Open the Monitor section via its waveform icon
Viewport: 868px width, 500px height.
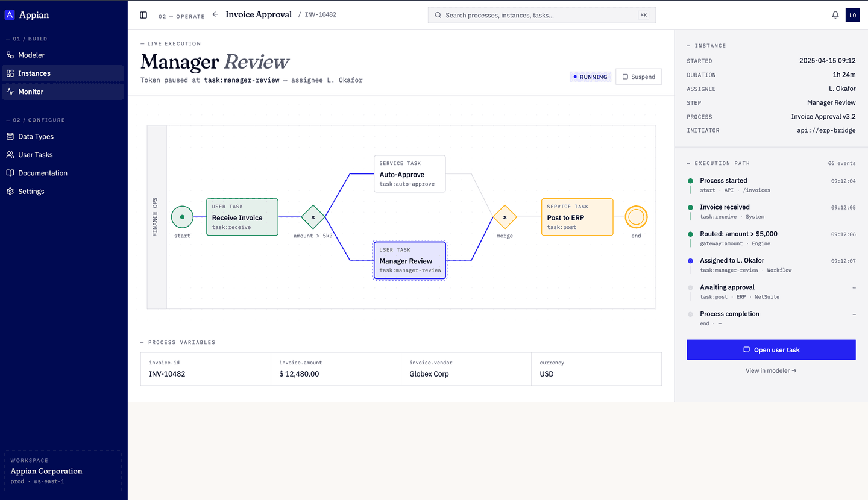coord(11,91)
